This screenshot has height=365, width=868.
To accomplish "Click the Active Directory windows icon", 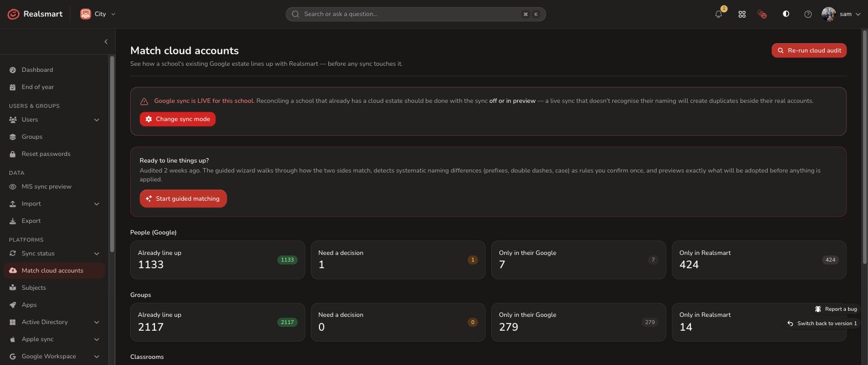I will [x=13, y=322].
